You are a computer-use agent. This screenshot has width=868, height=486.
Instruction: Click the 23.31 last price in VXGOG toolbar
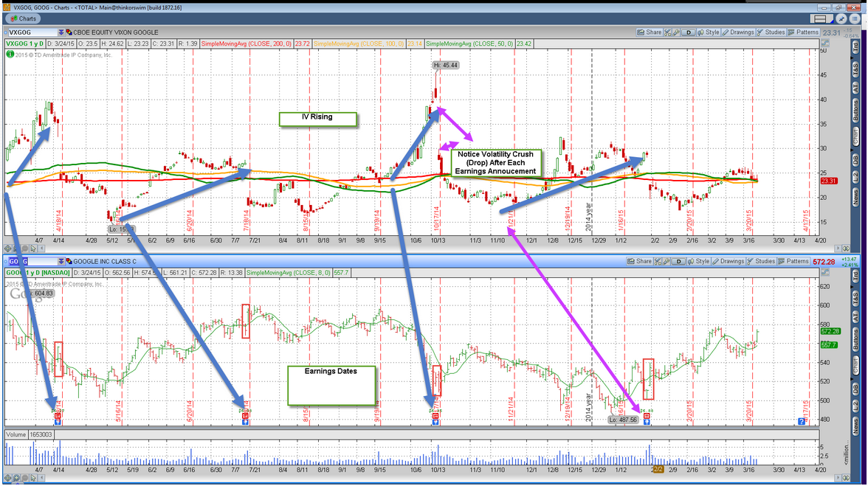[x=831, y=32]
